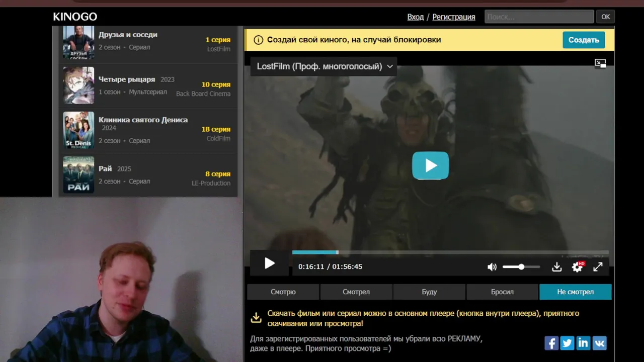Click the Back Board Cinema label

click(x=203, y=94)
